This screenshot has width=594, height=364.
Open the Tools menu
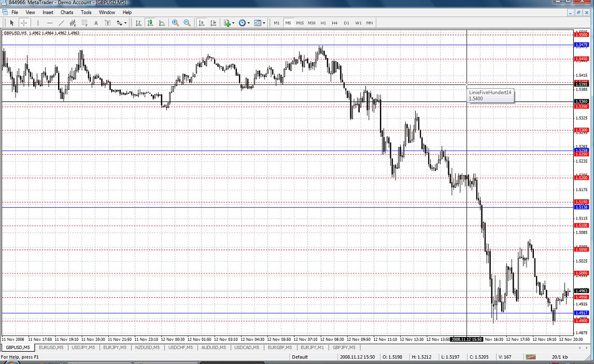tap(86, 12)
